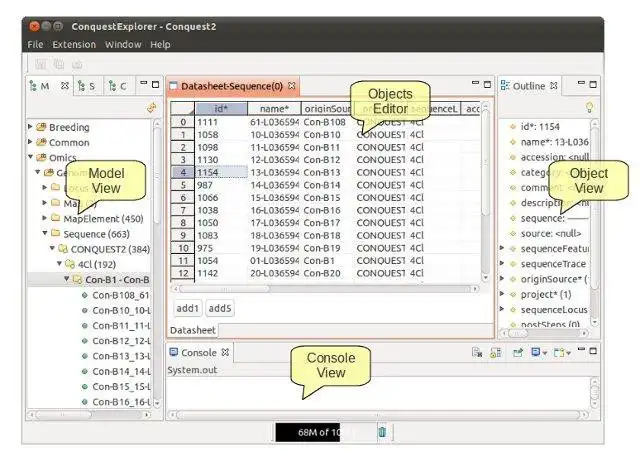The height and width of the screenshot is (461, 640).
Task: Sort by the id* column header
Action: (x=221, y=109)
